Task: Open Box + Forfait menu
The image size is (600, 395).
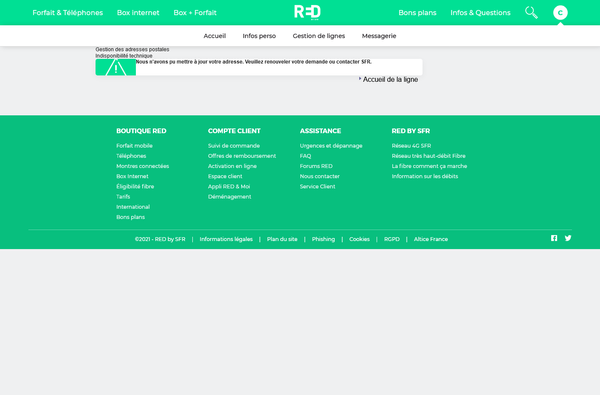Action: tap(195, 13)
